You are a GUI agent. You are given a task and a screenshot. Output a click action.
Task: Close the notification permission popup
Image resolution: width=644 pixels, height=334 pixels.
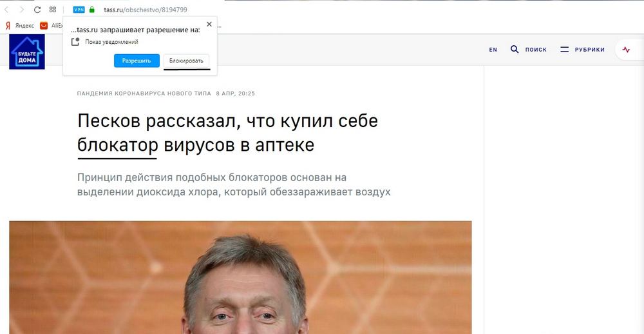tap(209, 25)
